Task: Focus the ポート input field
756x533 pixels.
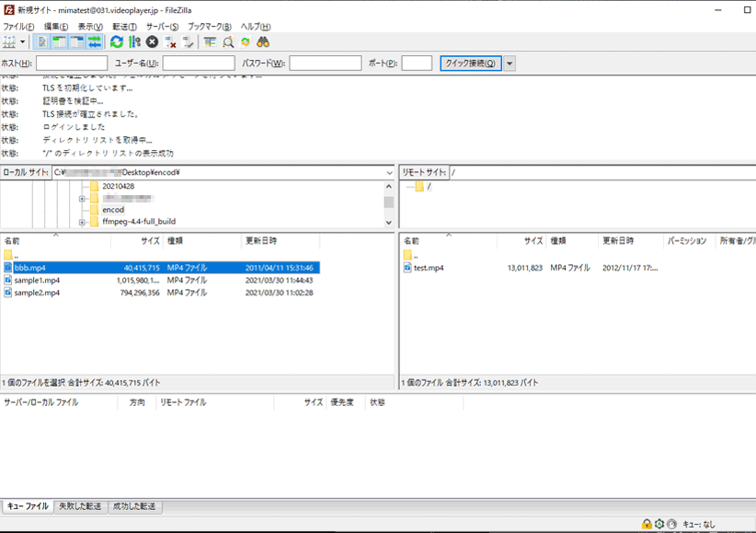Action: point(417,64)
